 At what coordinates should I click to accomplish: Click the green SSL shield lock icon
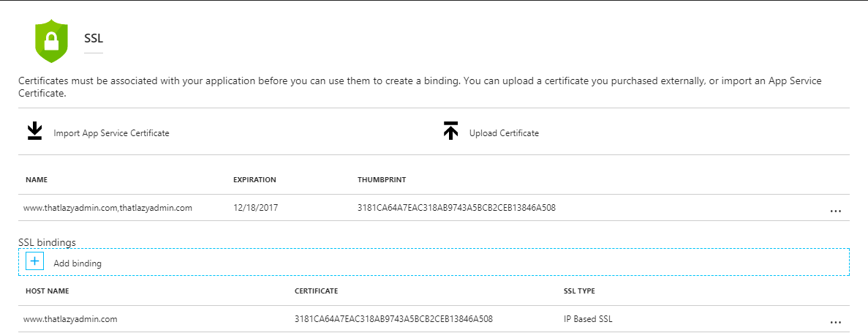51,42
